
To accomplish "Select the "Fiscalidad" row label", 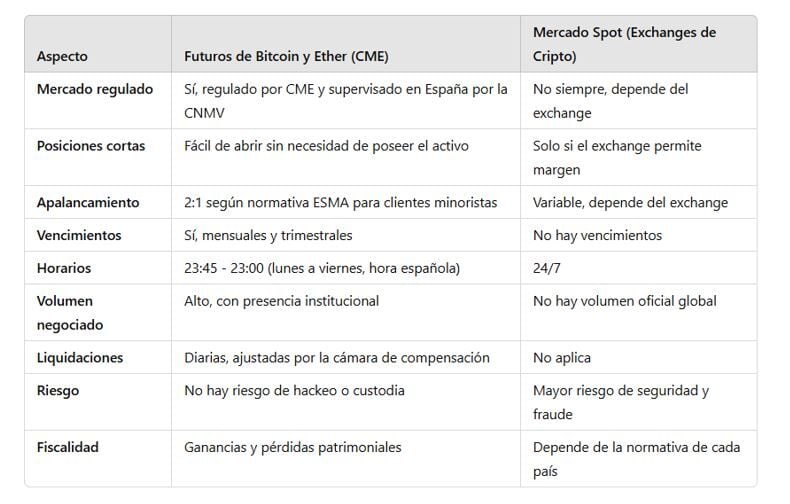I will point(68,447).
